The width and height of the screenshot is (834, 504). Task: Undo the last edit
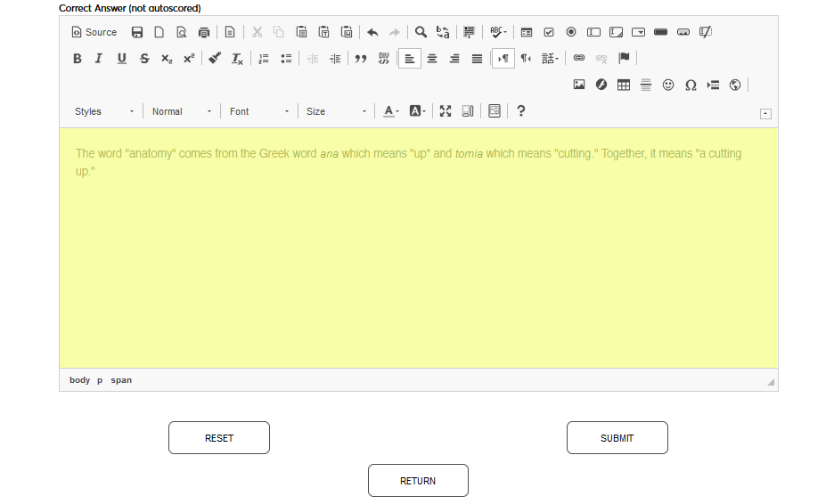[x=372, y=32]
